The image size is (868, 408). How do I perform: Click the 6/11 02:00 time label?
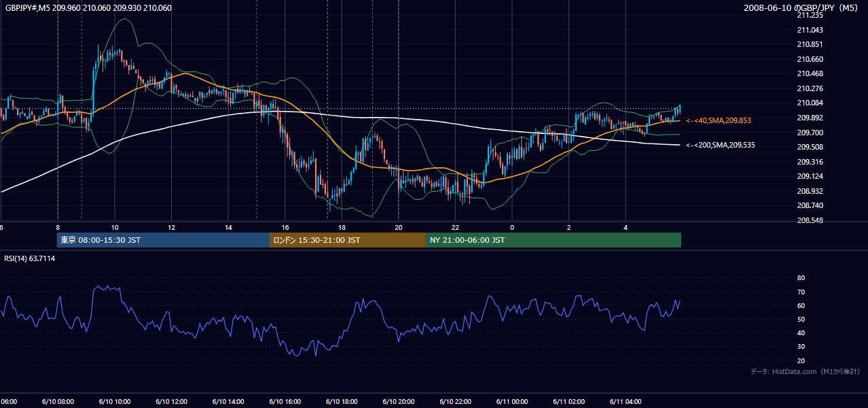568,402
